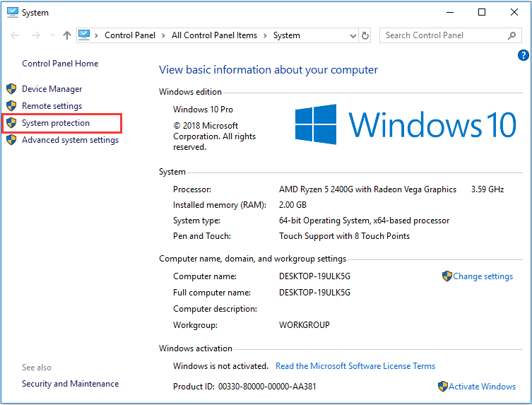Click the Installed memory (RAM) label
This screenshot has height=405, width=532.
point(220,205)
